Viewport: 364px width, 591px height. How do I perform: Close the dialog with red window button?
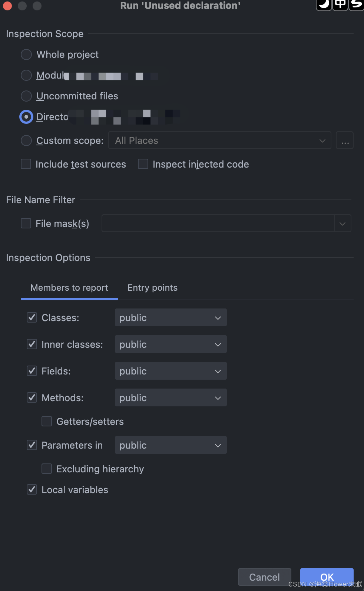tap(7, 6)
